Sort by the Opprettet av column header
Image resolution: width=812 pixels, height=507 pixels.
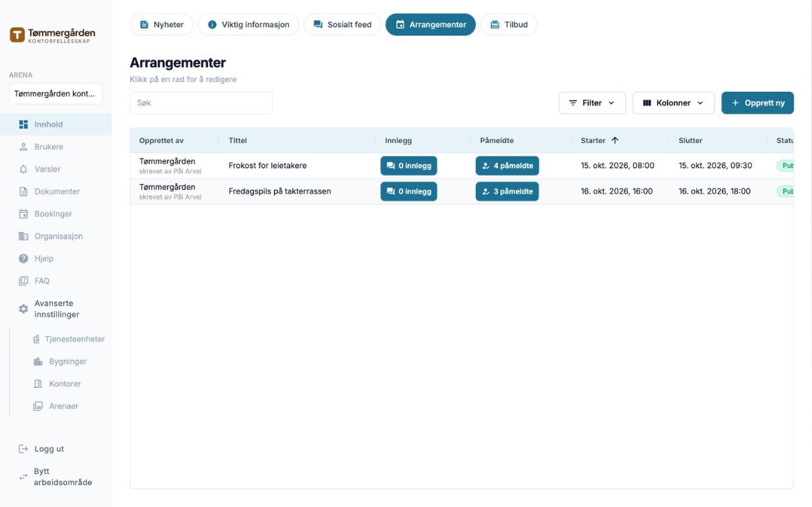point(161,140)
